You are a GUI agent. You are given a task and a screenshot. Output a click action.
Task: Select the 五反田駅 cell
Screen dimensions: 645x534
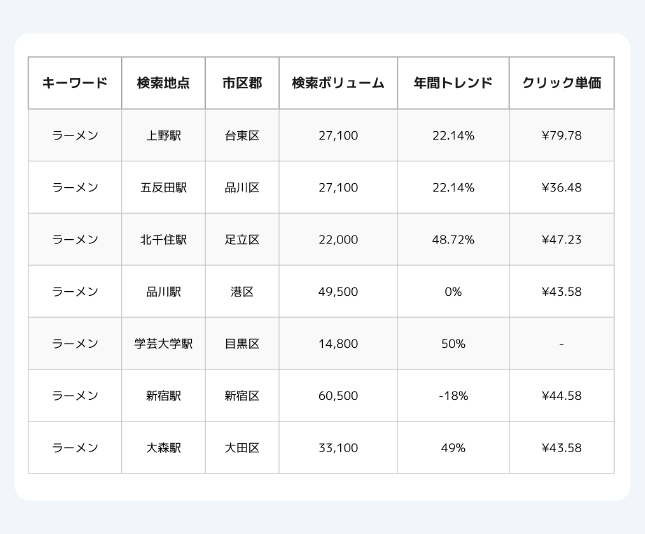[x=164, y=187]
